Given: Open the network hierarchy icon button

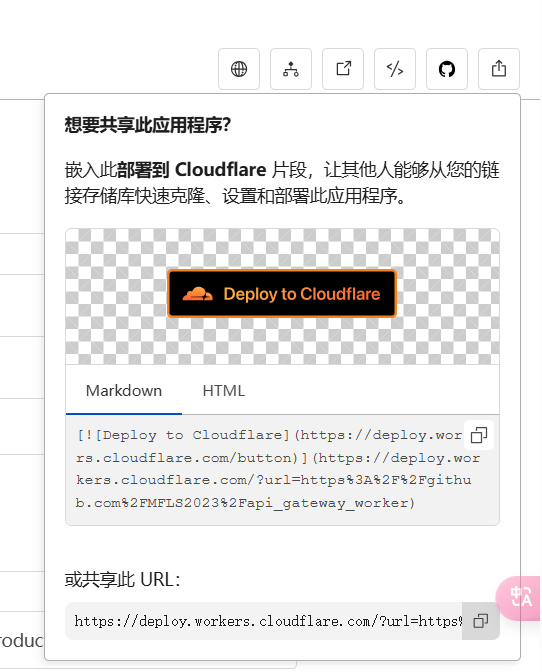Looking at the screenshot, I should click(x=291, y=69).
